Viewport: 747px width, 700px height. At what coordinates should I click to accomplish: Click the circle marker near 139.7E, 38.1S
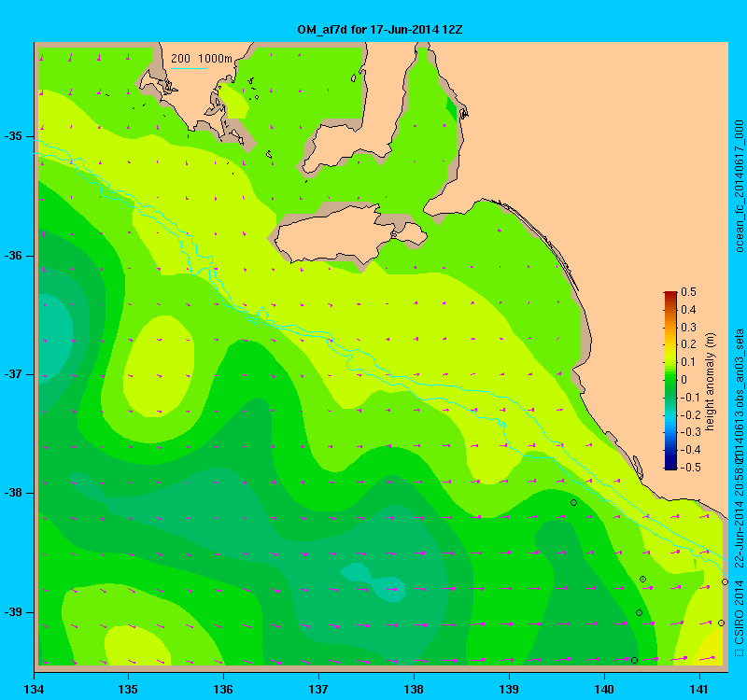click(573, 502)
